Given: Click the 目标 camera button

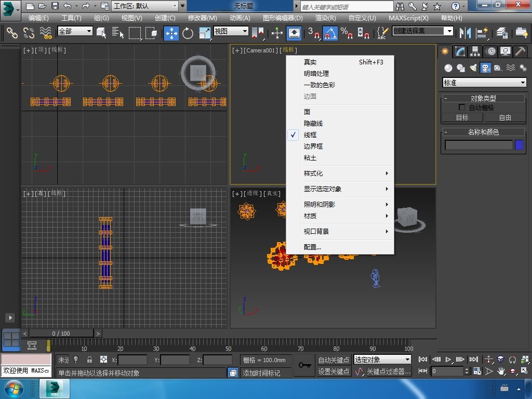Looking at the screenshot, I should [462, 117].
